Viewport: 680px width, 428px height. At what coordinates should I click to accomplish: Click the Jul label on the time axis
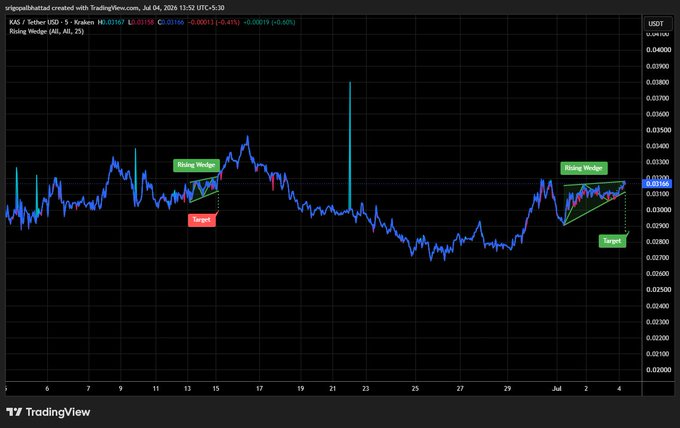point(557,389)
